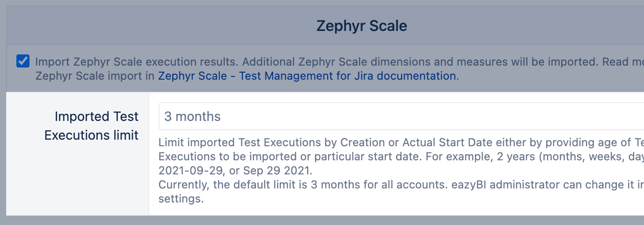Click the example date '2021-09-29' text
Viewport: 644px width, 225px height.
[186, 170]
